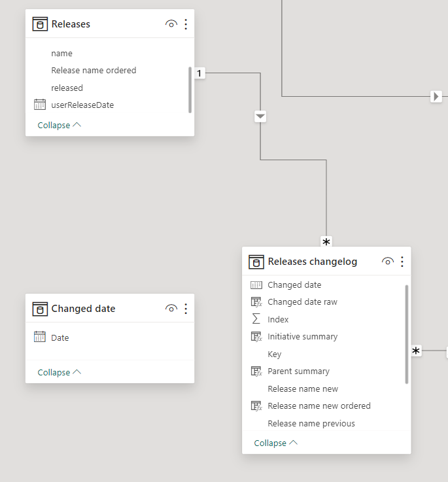This screenshot has height=482, width=448.
Task: Click calendar icon beside Date field
Action: pyautogui.click(x=40, y=337)
